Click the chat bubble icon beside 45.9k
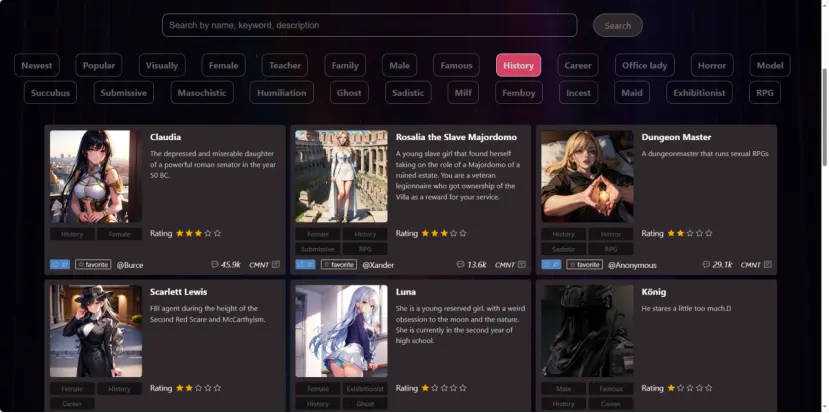This screenshot has width=829, height=413. 214,264
